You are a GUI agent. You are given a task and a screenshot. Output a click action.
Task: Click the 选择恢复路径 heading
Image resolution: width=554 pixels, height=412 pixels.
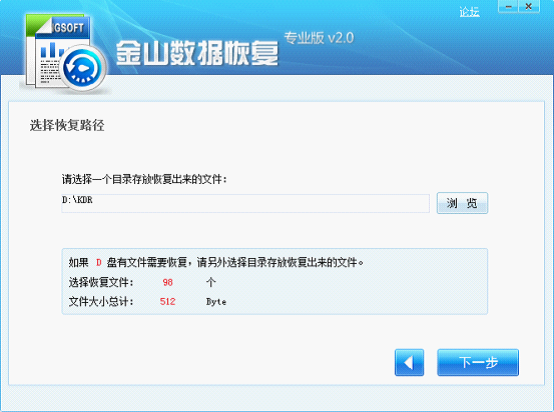(67, 125)
